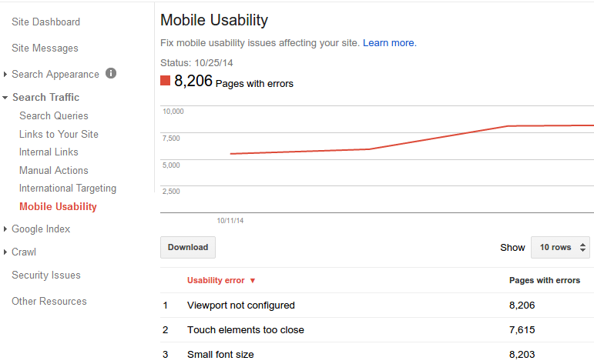The image size is (594, 364).
Task: Open Links to Your Site
Action: (59, 135)
